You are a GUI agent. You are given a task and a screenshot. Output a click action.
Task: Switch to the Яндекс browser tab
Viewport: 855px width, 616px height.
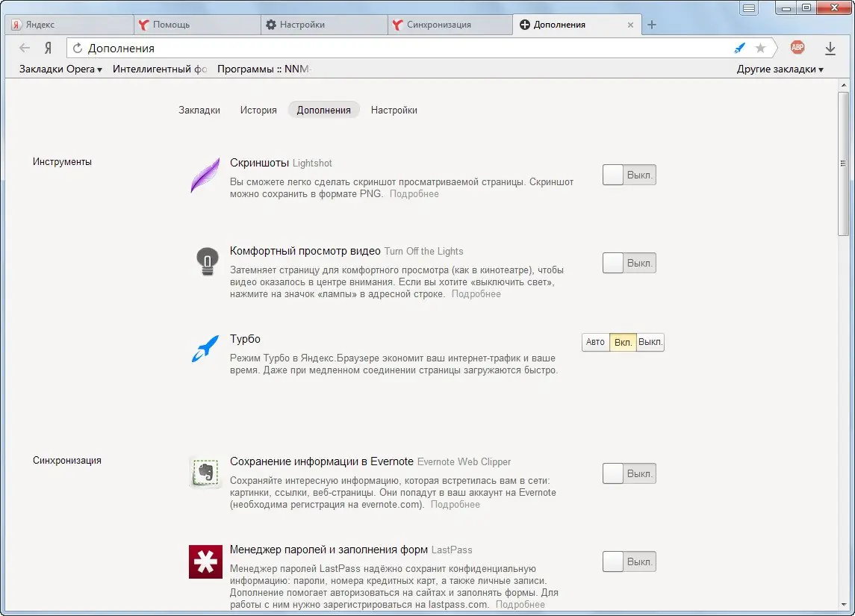69,25
